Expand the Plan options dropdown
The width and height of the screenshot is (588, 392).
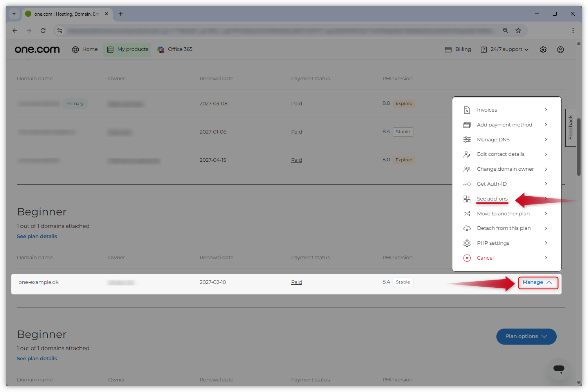[x=526, y=337]
